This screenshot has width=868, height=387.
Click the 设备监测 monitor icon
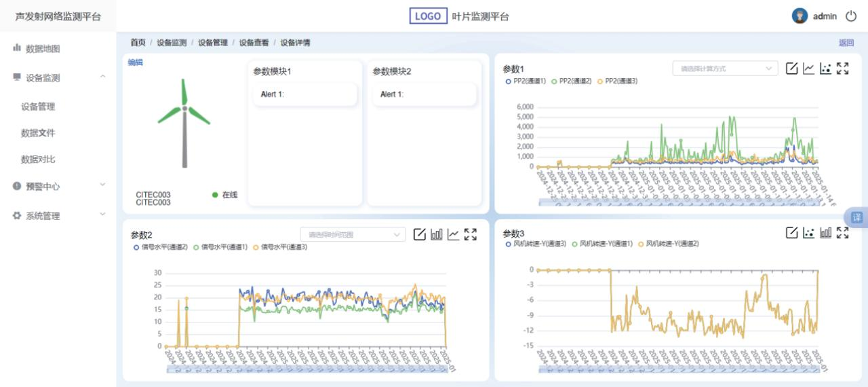pos(17,77)
